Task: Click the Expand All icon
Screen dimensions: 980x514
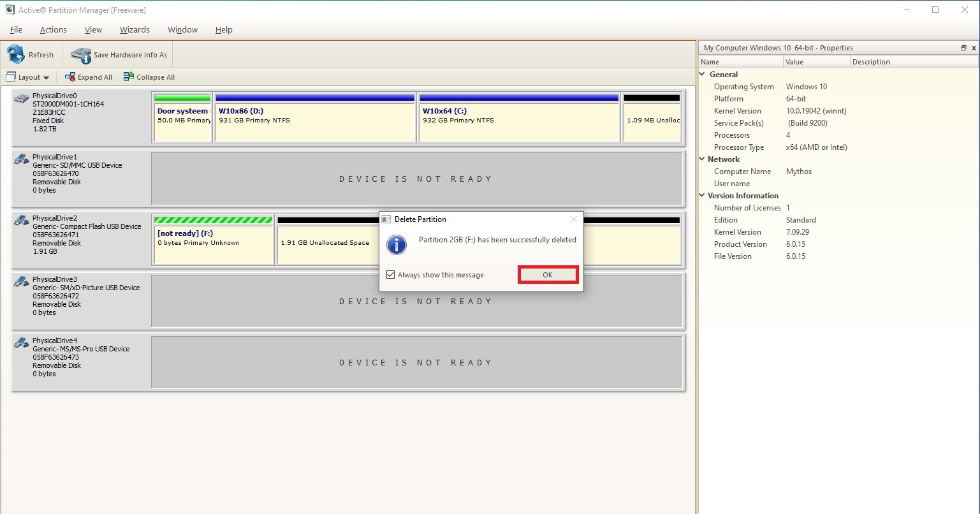Action: coord(69,77)
